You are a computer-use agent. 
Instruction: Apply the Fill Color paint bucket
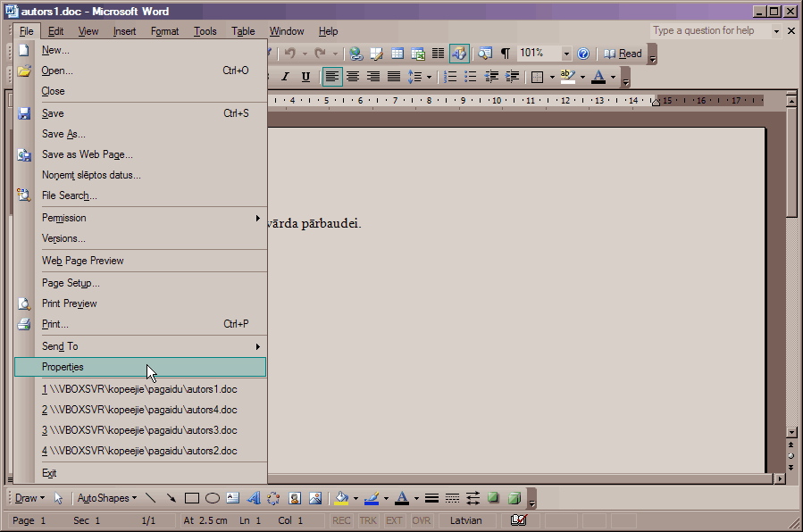coord(341,498)
